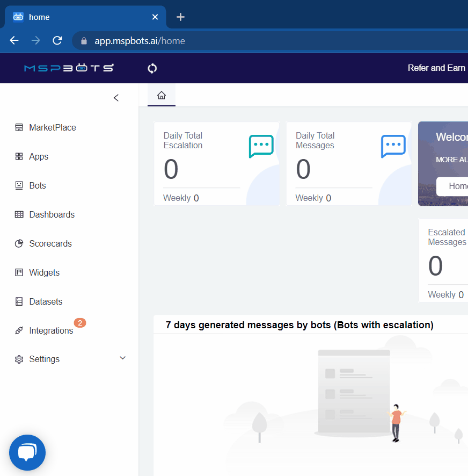This screenshot has height=476, width=468.
Task: Open the live chat bubble widget
Action: point(27,452)
